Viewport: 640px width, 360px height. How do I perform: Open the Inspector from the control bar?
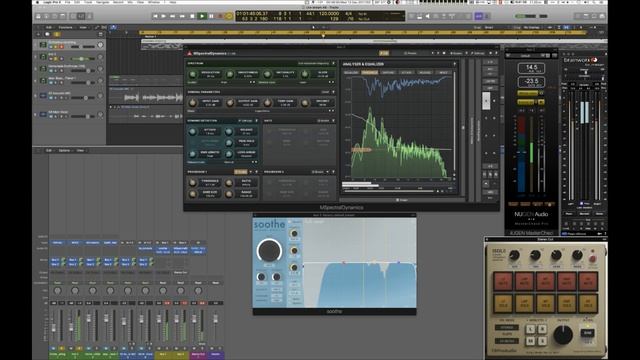pyautogui.click(x=46, y=16)
